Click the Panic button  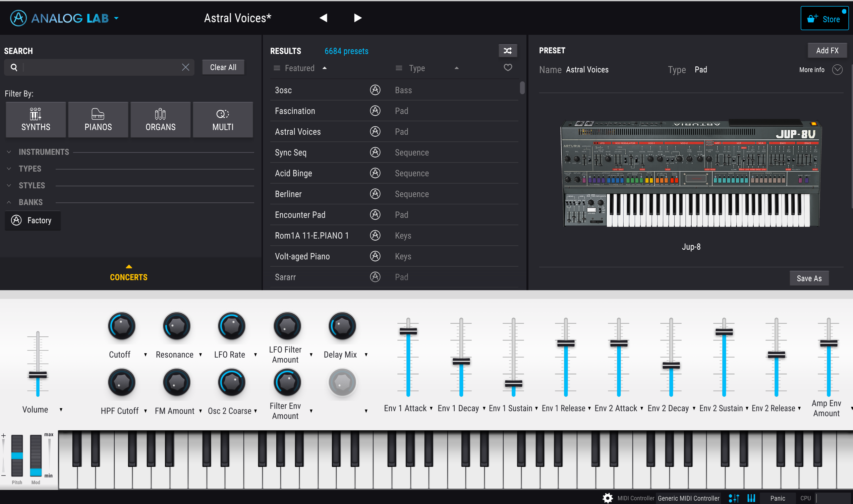click(777, 498)
